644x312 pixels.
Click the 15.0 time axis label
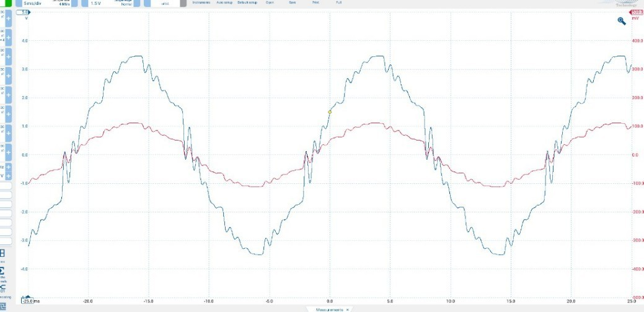pos(511,301)
